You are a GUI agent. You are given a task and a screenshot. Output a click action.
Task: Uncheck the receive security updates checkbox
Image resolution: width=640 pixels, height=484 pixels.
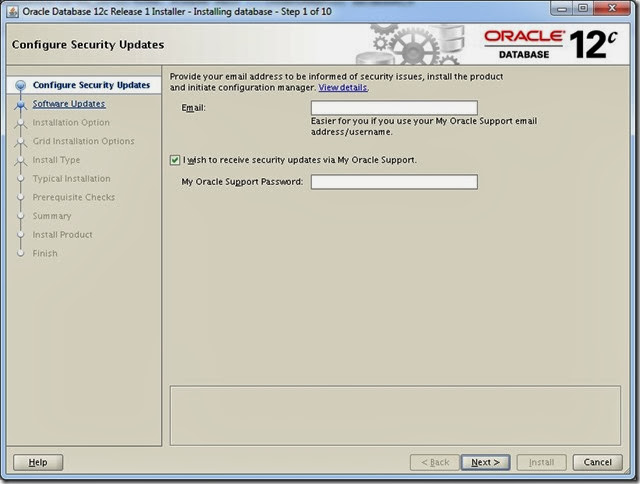(x=175, y=160)
